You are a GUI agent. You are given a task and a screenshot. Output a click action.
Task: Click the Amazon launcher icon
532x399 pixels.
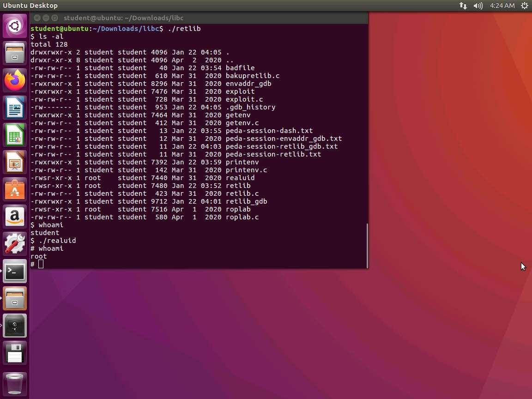tap(15, 217)
